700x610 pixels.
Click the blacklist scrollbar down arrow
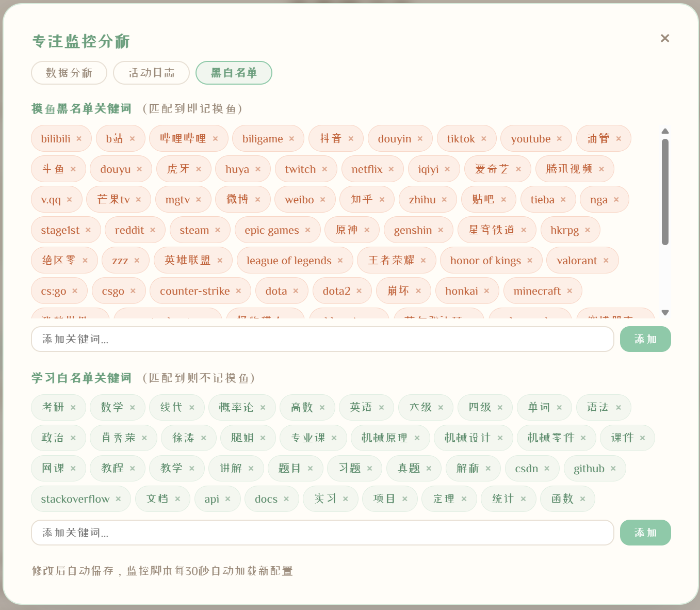pos(665,313)
